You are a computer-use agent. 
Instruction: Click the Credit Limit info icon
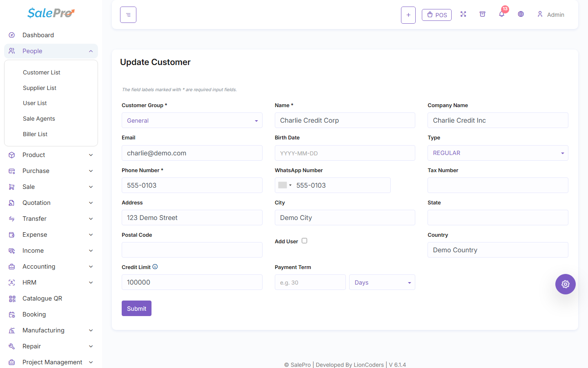[155, 267]
